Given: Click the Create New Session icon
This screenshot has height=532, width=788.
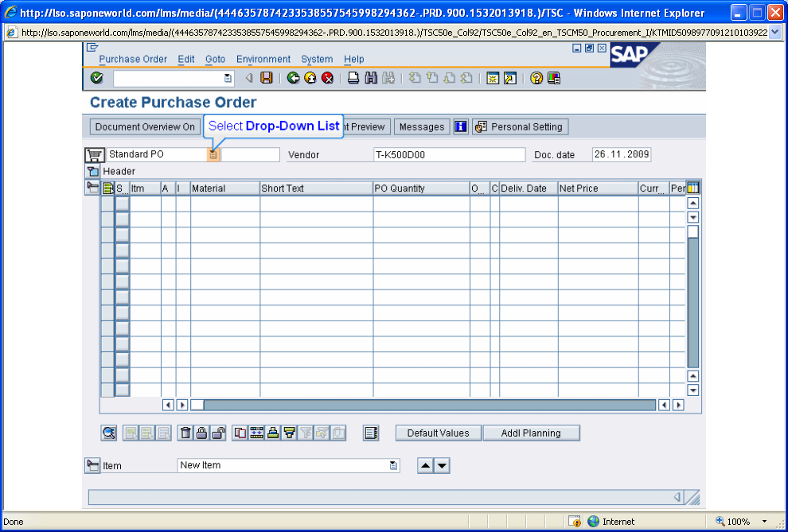Looking at the screenshot, I should (493, 78).
